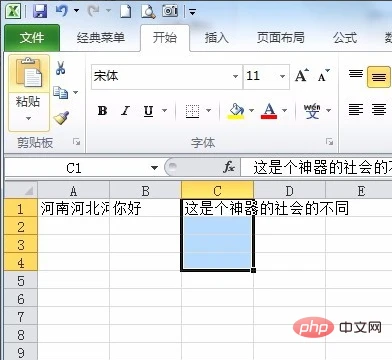Center text horizontally icon
Image resolution: width=392 pixels, height=360 pixels.
pos(379,109)
